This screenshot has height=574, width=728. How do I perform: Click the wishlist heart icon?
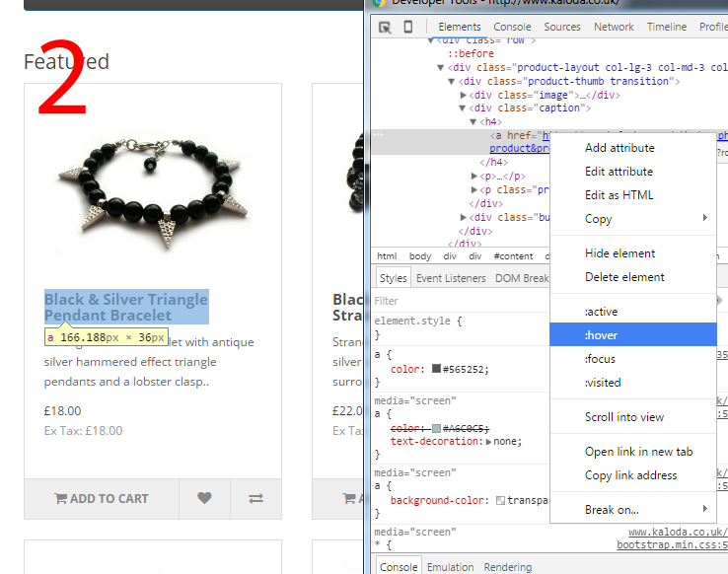click(x=205, y=498)
